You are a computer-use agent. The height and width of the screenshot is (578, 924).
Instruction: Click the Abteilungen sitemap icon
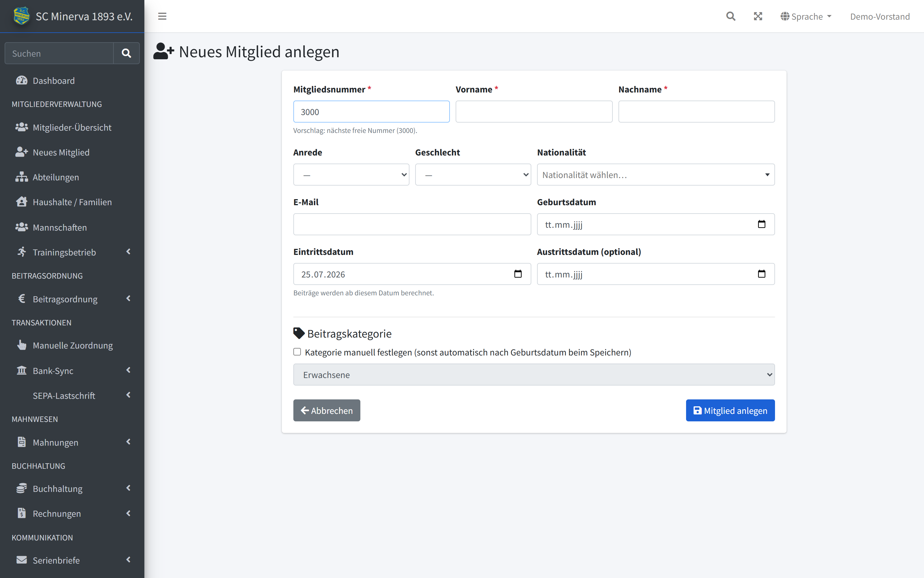point(22,177)
